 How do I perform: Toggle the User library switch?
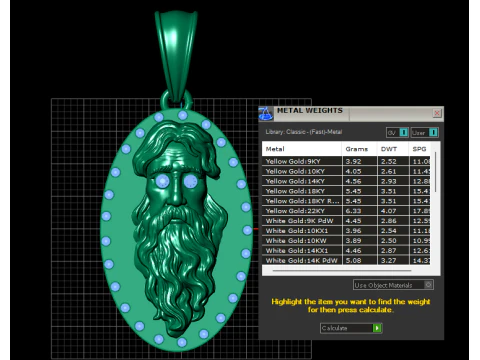pos(425,133)
